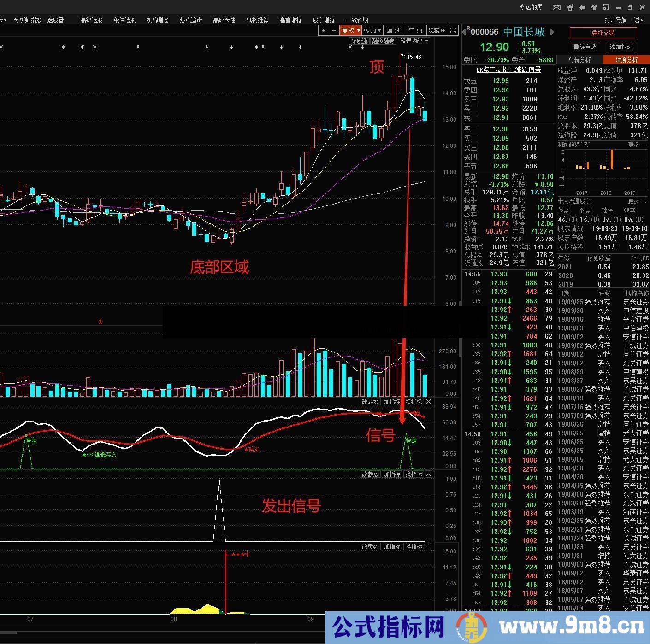The image size is (650, 644).
Task: Open the 叠加 overlay dropdown
Action: (372, 30)
